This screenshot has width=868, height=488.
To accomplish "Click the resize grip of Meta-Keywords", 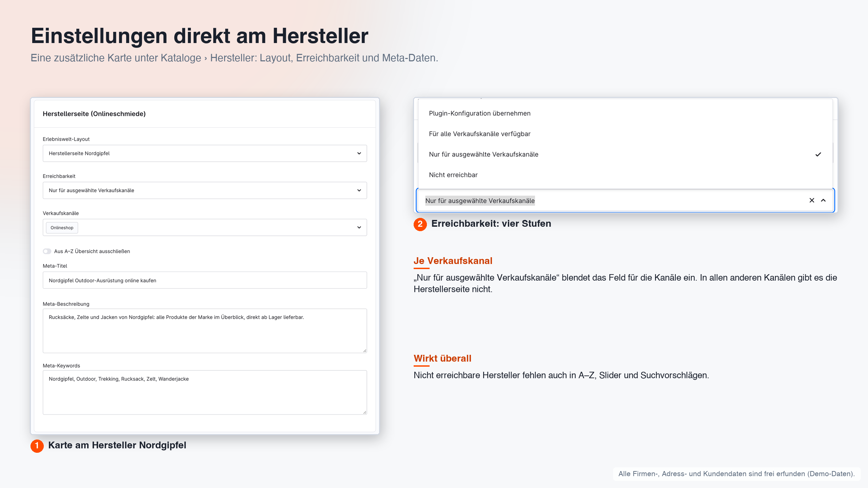I will click(364, 412).
